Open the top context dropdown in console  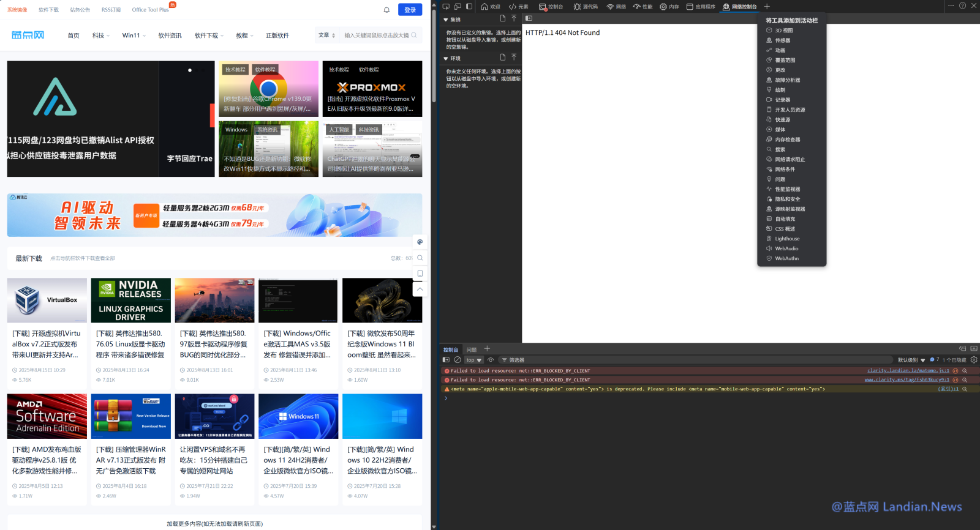(x=473, y=360)
